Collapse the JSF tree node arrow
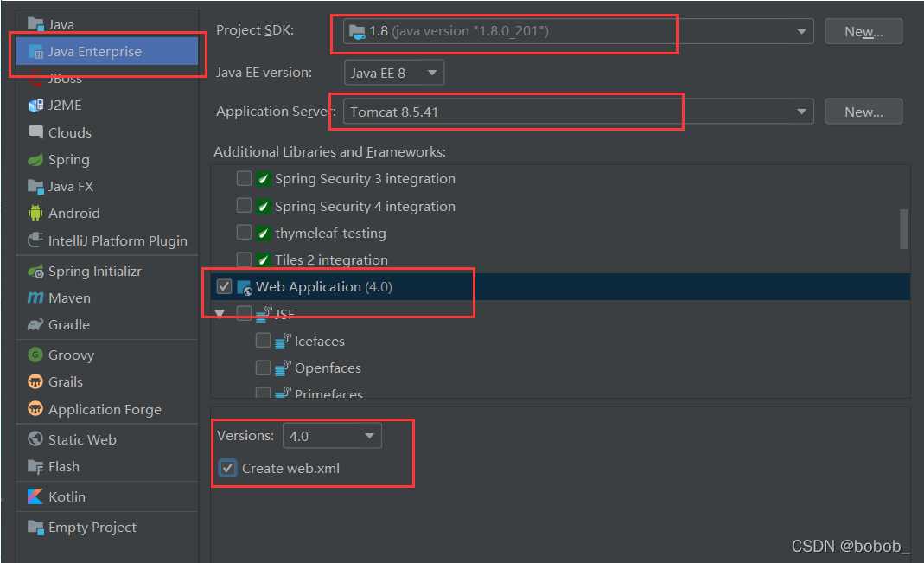Viewport: 924px width, 563px height. tap(220, 313)
